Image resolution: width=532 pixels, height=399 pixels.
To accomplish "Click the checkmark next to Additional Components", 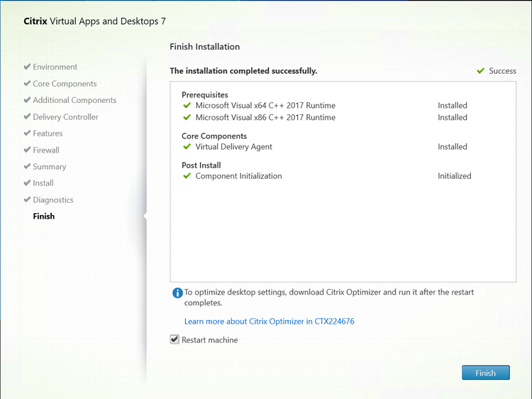I will (27, 100).
